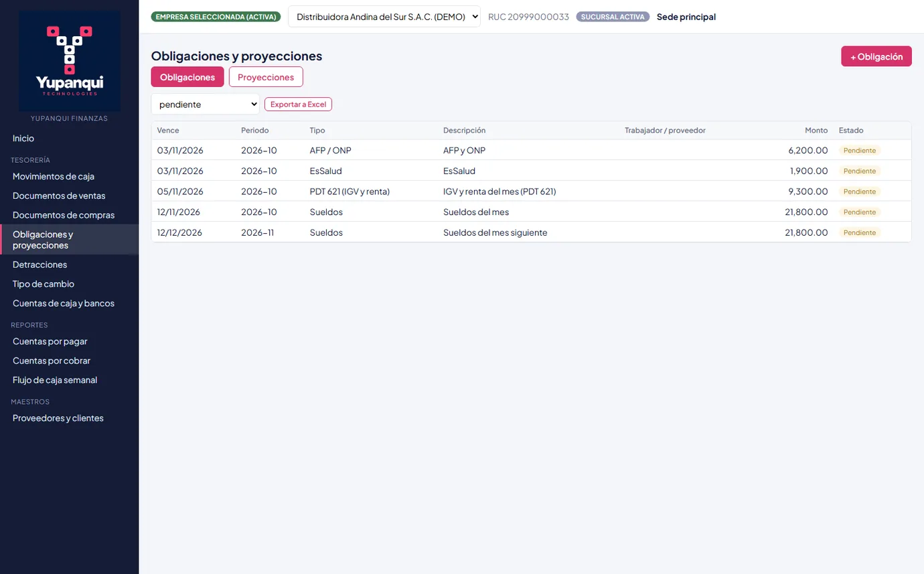Viewport: 924px width, 574px height.
Task: Open Cuentas de caja y bancos
Action: pos(64,303)
